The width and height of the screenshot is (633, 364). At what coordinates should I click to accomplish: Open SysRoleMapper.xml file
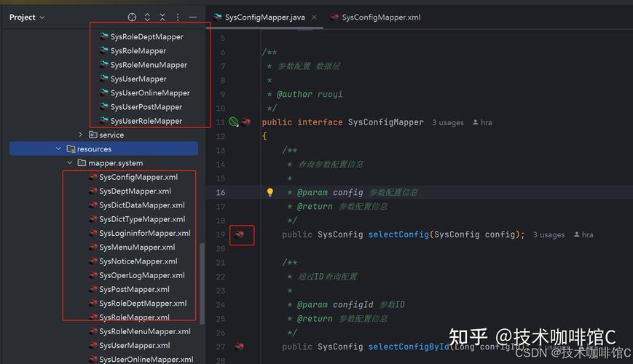pyautogui.click(x=134, y=317)
